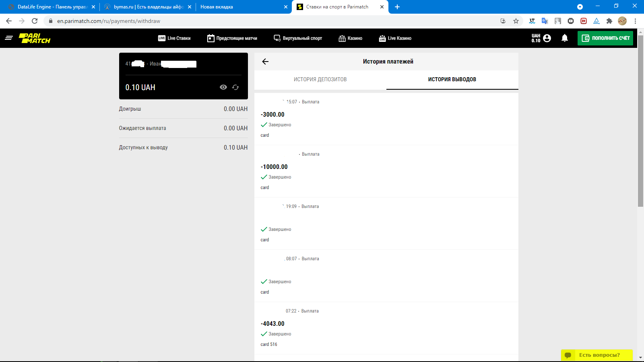Click the Parimatch logo

click(35, 38)
